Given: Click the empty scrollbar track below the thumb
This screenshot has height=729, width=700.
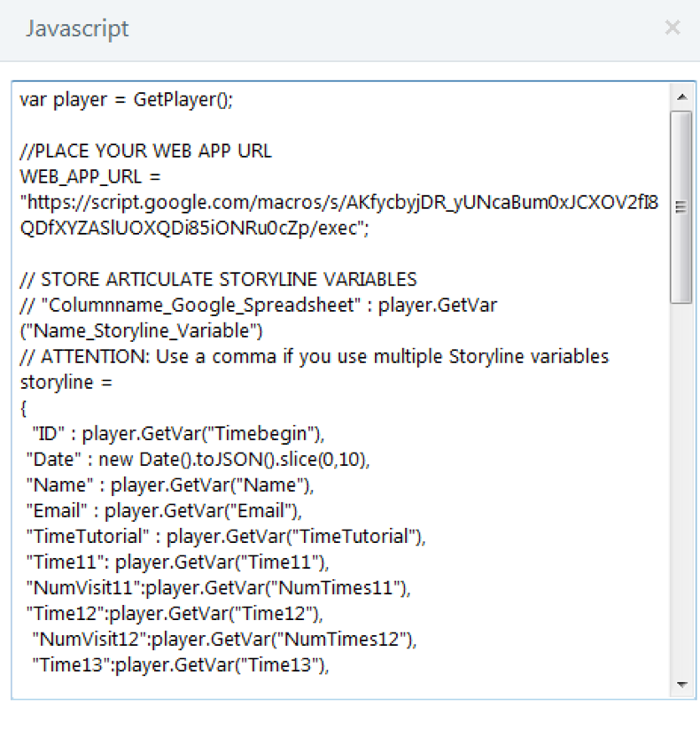Looking at the screenshot, I should point(681,487).
